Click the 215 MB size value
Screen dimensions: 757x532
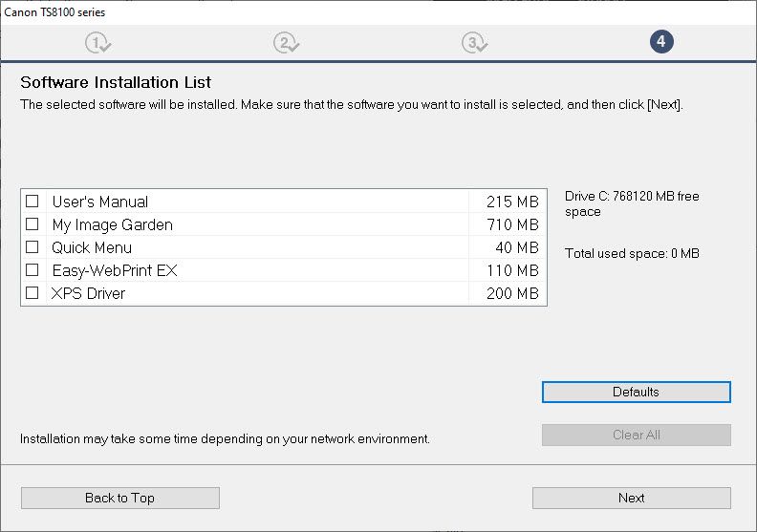[x=512, y=202]
